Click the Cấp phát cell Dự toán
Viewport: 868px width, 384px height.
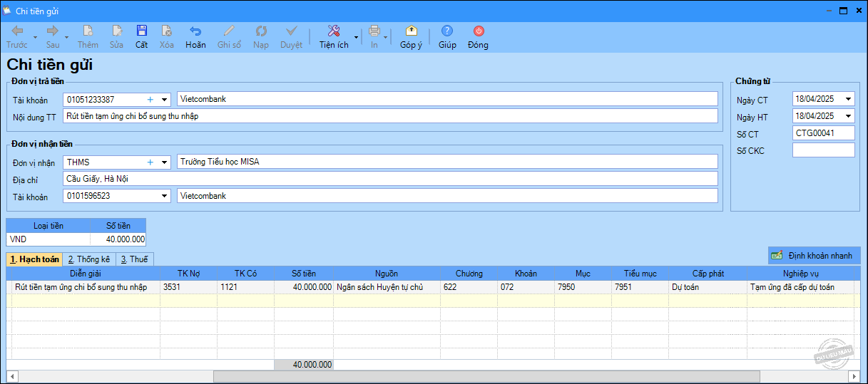708,287
